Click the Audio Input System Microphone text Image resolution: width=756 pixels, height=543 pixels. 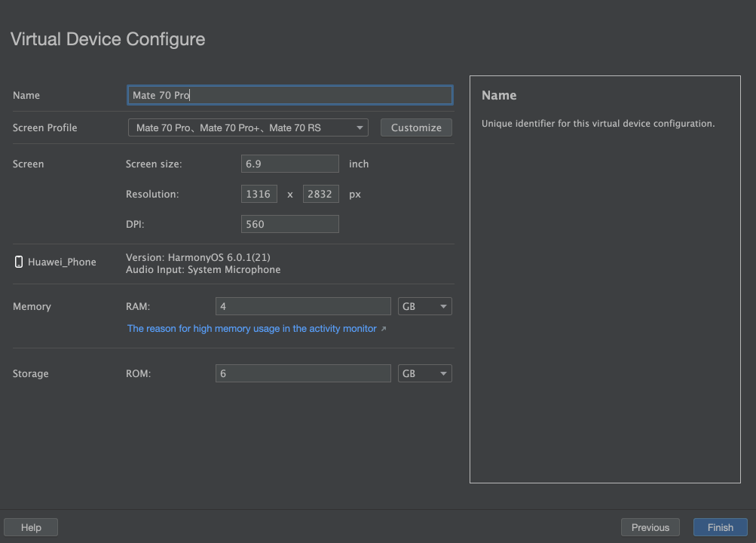(x=203, y=269)
